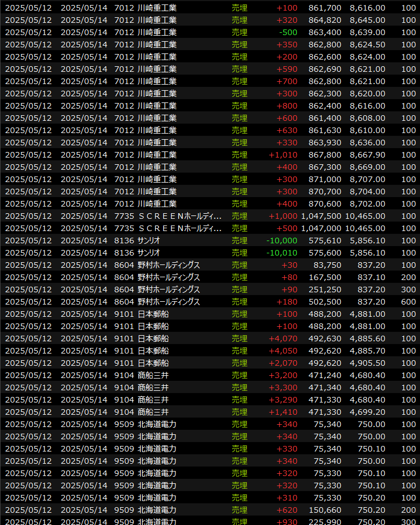Select the +590 profit cell for 川崎重工業
Image resolution: width=420 pixels, height=525 pixels.
[288, 69]
